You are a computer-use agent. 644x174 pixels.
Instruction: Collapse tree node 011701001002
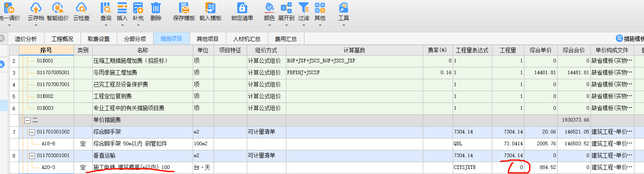tap(32, 132)
